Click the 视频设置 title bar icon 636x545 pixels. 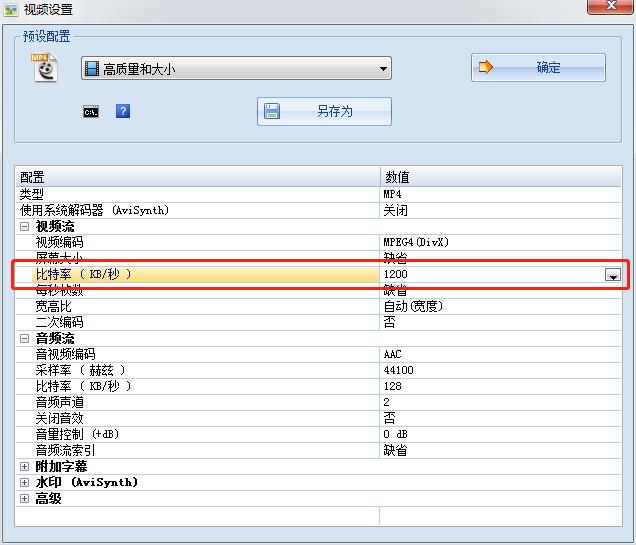pyautogui.click(x=11, y=9)
